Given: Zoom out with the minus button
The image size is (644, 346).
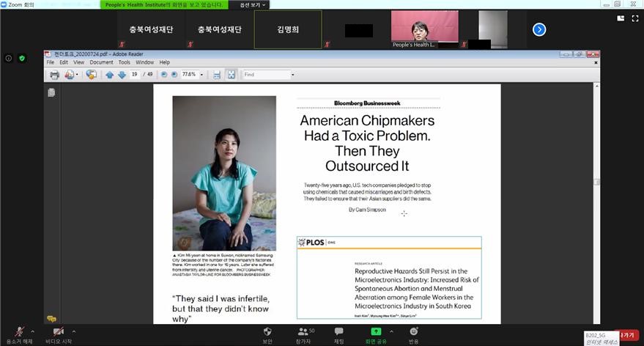Looking at the screenshot, I should click(x=164, y=74).
